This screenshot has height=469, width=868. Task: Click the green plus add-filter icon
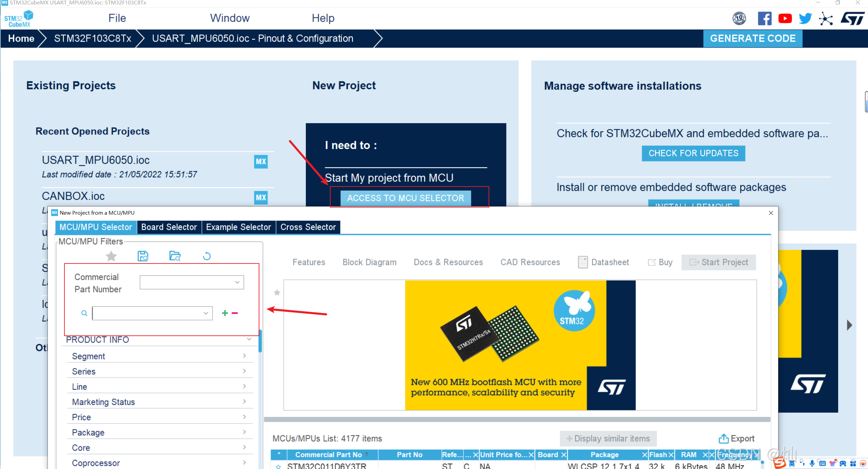[225, 313]
